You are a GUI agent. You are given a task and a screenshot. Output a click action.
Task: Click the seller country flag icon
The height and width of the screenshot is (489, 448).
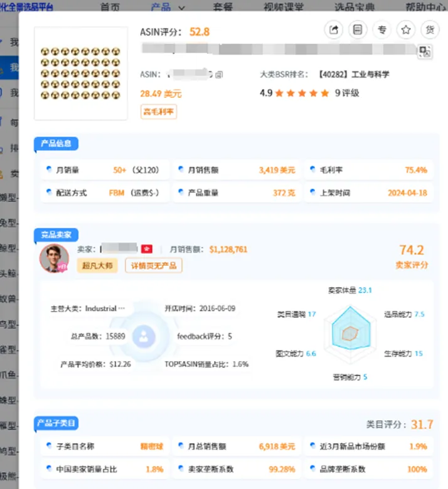(x=147, y=249)
